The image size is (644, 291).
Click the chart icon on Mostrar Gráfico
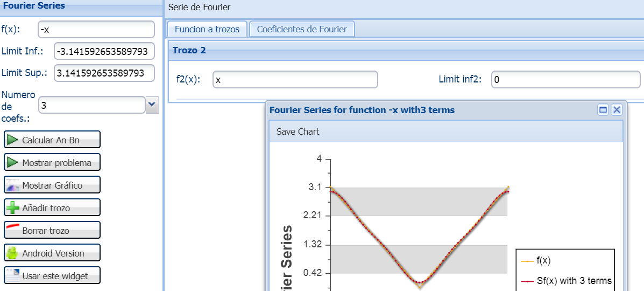[x=12, y=185]
